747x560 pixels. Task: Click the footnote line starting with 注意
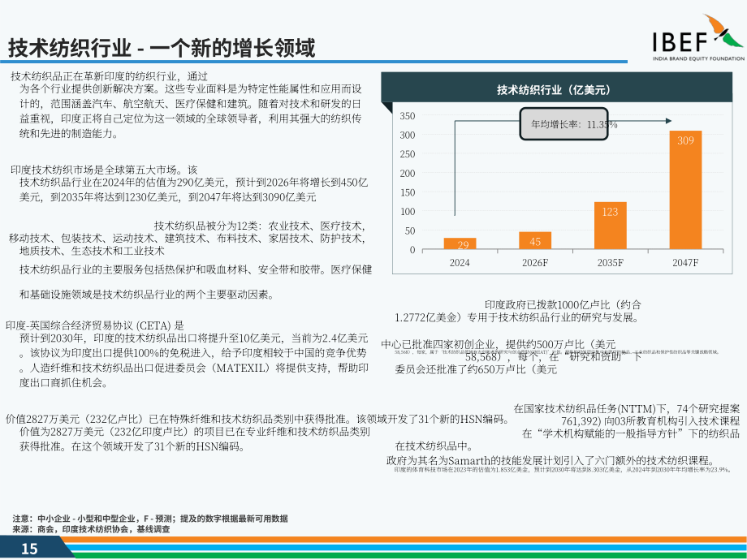click(x=150, y=519)
